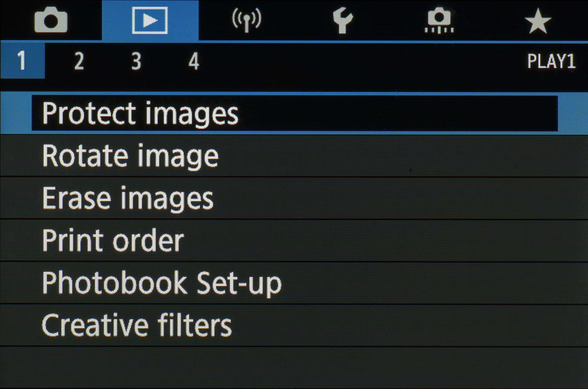588x389 pixels.
Task: Select the Playback menu tab icon
Action: 150,21
